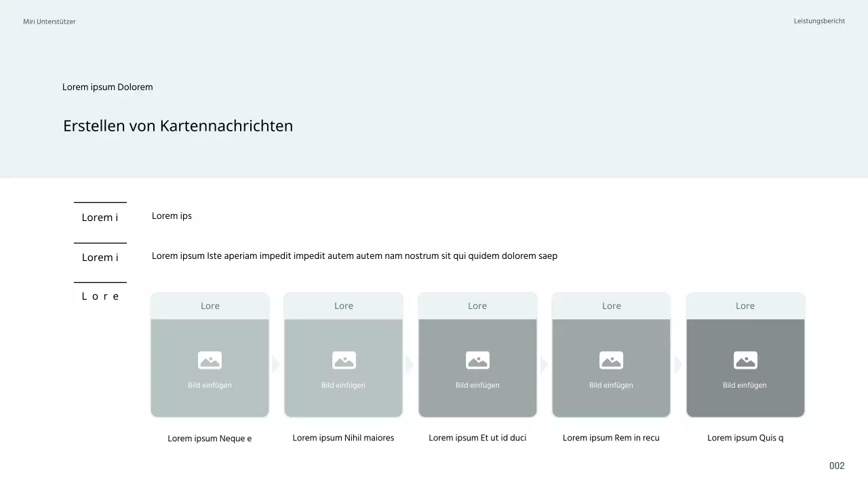The width and height of the screenshot is (868, 488).
Task: Click the arrow between the third and fourth cards
Action: 544,365
